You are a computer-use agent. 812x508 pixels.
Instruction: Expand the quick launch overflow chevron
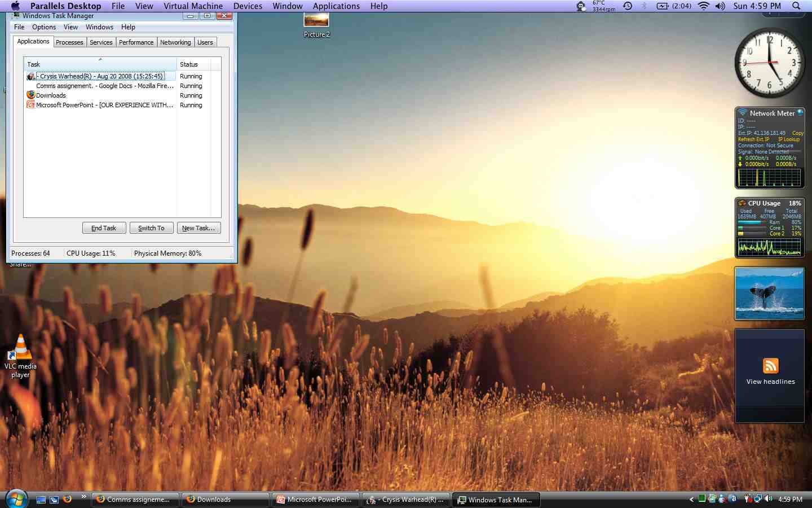pyautogui.click(x=83, y=497)
